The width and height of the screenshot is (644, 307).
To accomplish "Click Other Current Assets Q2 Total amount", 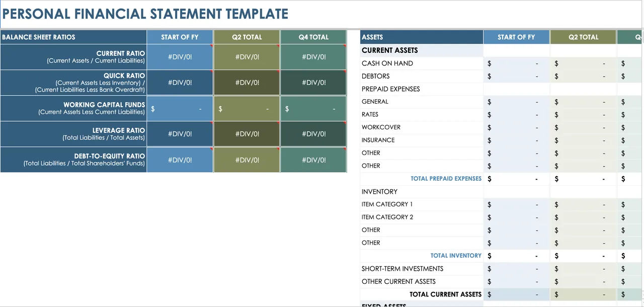I will click(x=584, y=281).
